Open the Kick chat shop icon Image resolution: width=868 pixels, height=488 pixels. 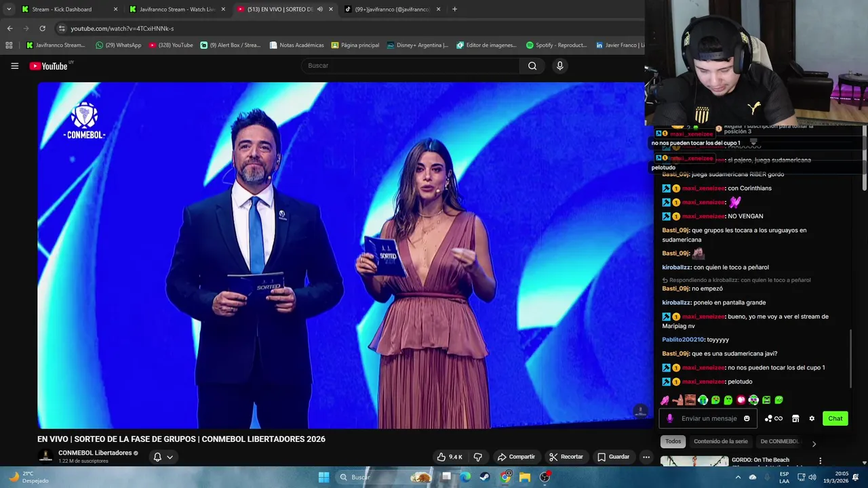795,418
